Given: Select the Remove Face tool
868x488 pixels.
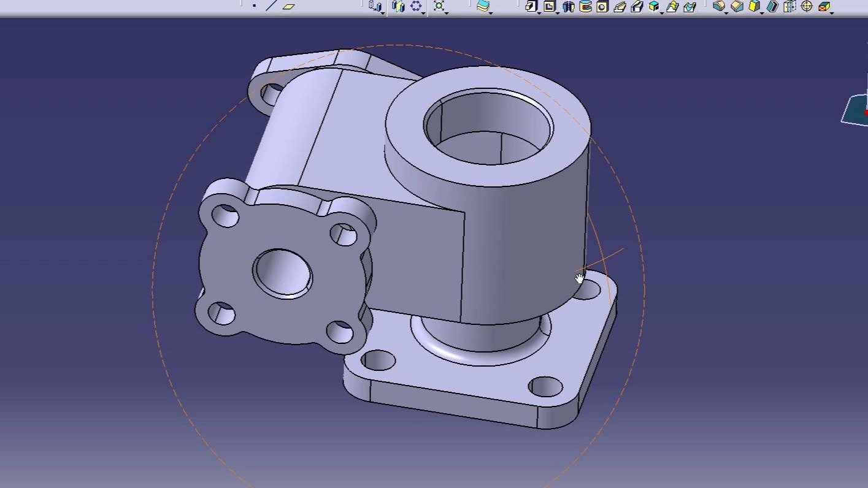Looking at the screenshot, I should [824, 7].
